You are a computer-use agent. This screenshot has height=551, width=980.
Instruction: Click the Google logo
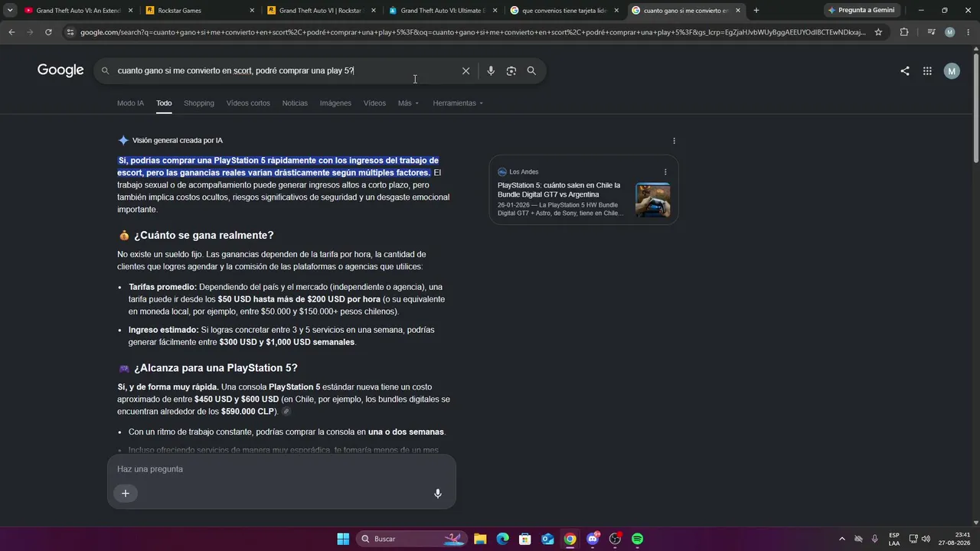click(60, 70)
